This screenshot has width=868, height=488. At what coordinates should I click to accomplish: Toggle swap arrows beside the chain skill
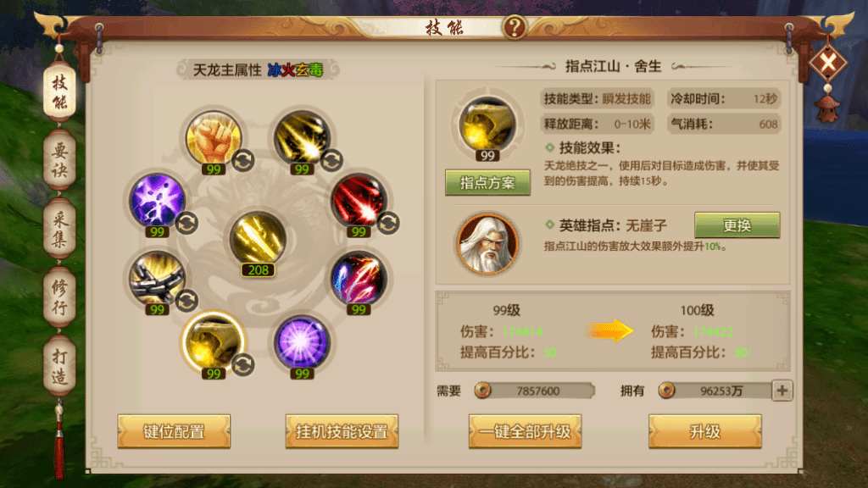186,301
